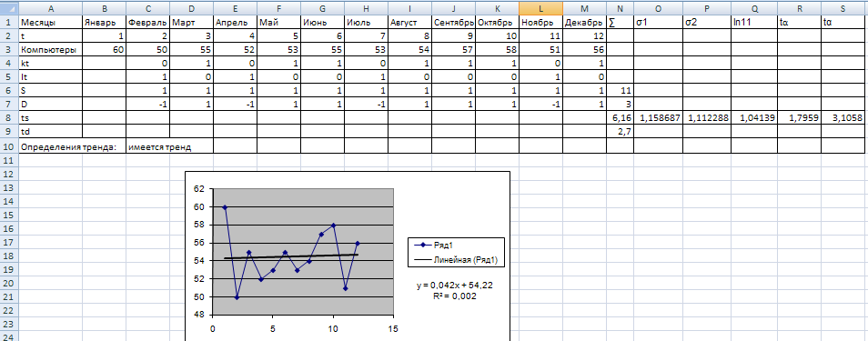Click the trendline equation label
Image resolution: width=868 pixels, height=341 pixels.
click(455, 286)
